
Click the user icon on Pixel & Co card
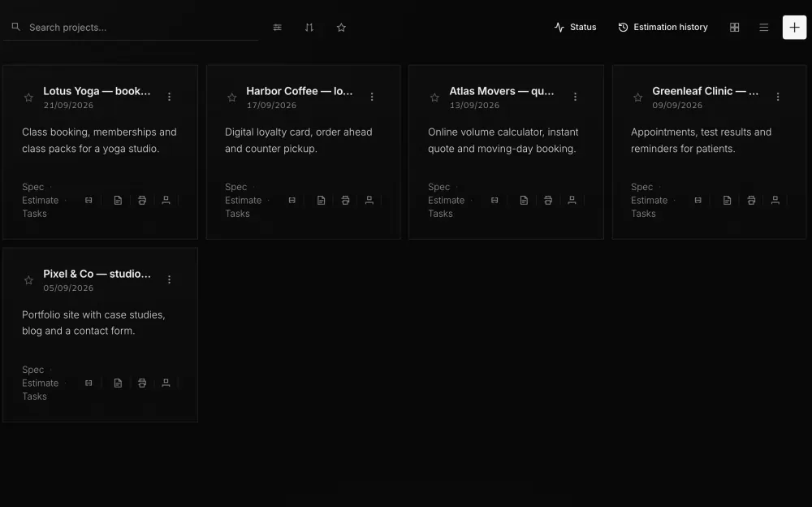[166, 383]
